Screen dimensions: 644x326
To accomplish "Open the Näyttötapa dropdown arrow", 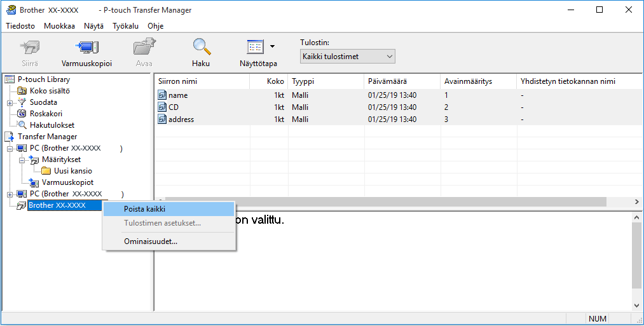I will coord(272,46).
